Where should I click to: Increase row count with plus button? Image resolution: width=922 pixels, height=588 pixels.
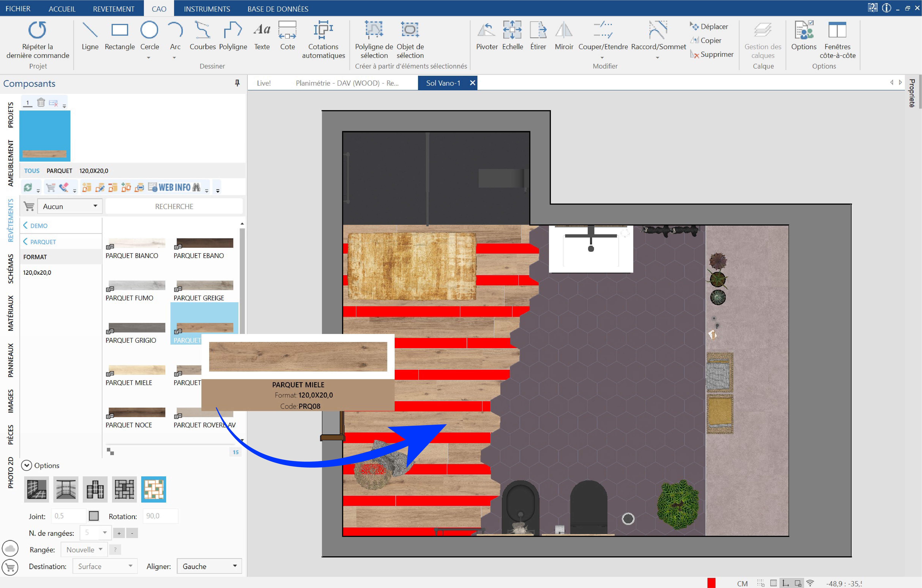click(119, 533)
